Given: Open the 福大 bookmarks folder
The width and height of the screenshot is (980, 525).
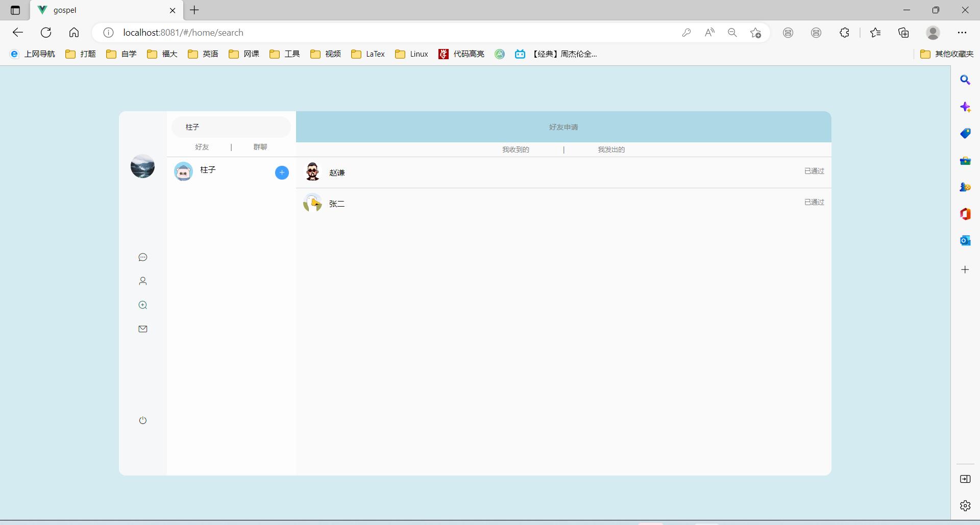Looking at the screenshot, I should (x=162, y=54).
